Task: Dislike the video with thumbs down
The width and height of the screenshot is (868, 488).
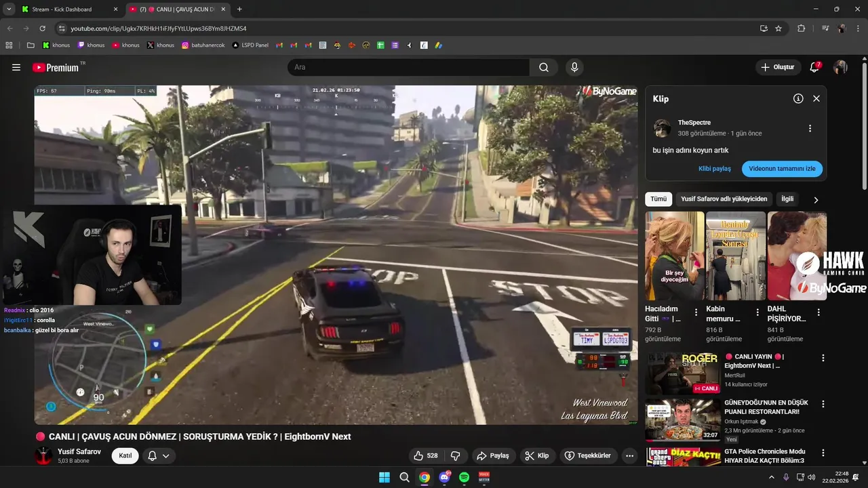Action: pyautogui.click(x=456, y=455)
